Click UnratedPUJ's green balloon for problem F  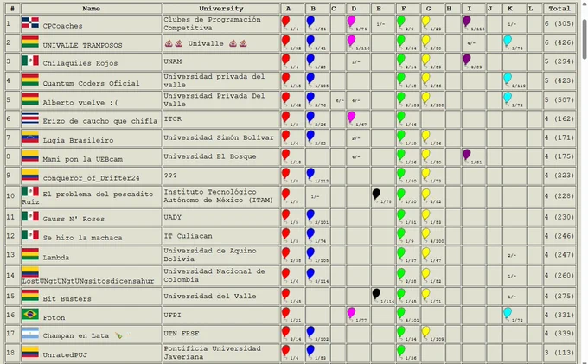coord(401,350)
